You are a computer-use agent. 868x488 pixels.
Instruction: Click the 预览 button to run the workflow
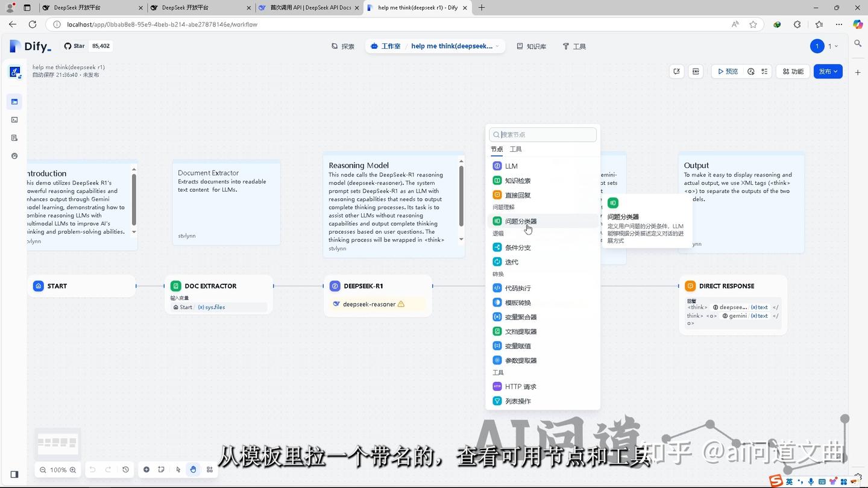(729, 71)
